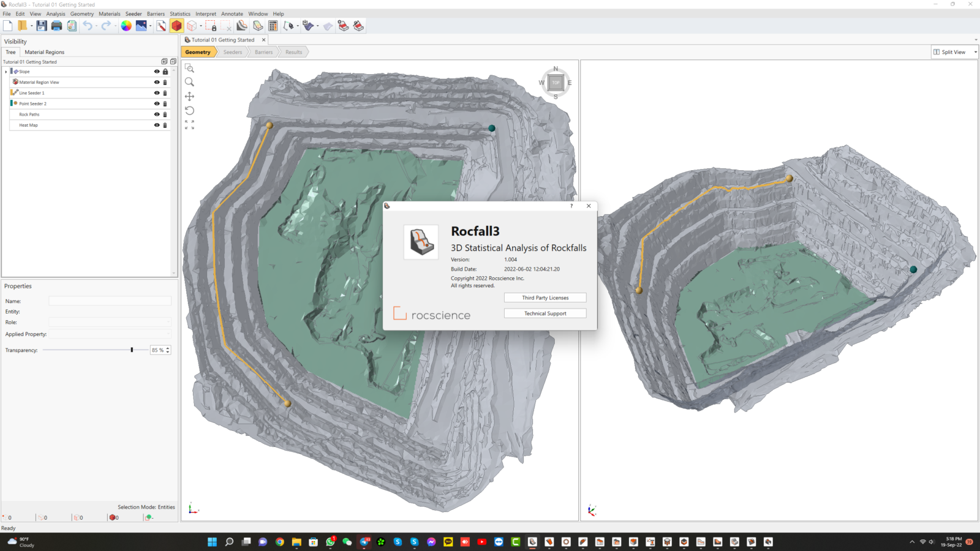Click the magnifier Zoom icon in viewport

pos(189,82)
